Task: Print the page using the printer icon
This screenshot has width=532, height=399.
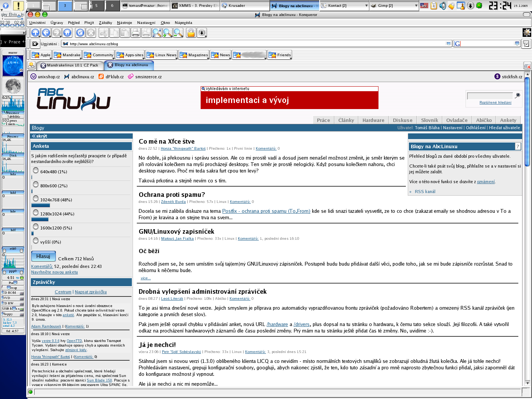Action: point(136,33)
